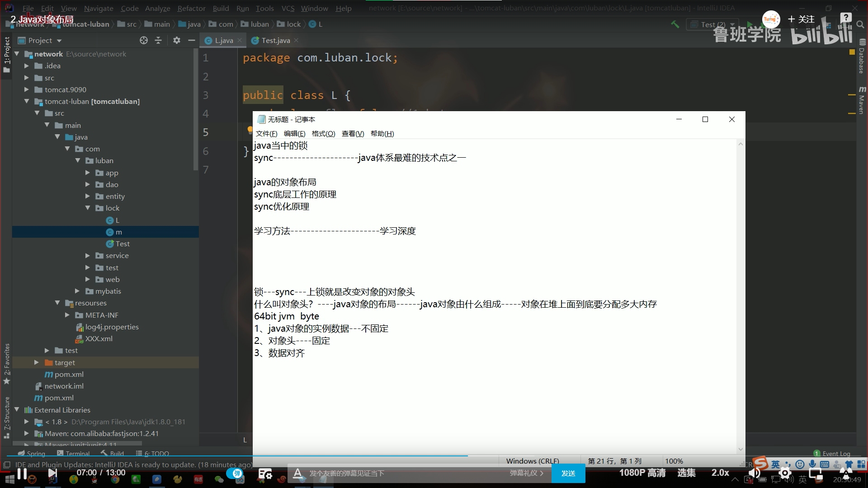Open the Project panel settings gear
Viewport: 868px width, 488px height.
coord(176,40)
